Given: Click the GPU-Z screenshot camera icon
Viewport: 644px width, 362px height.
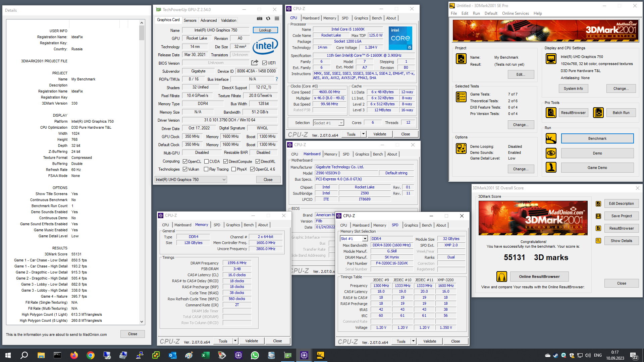Looking at the screenshot, I should [x=259, y=19].
